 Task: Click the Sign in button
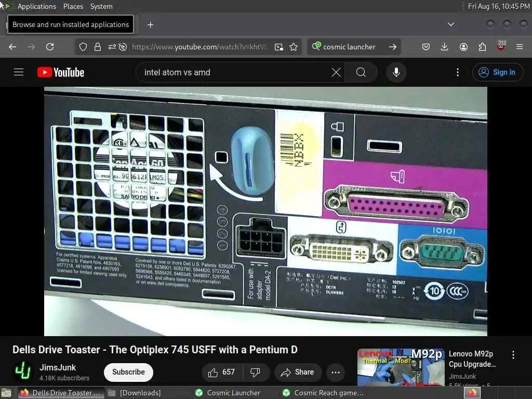pos(498,72)
